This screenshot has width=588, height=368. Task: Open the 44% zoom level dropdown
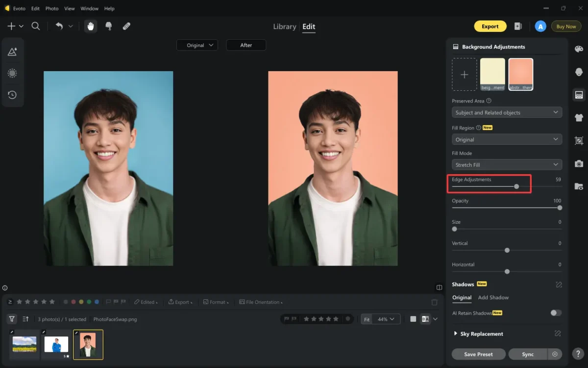[387, 319]
